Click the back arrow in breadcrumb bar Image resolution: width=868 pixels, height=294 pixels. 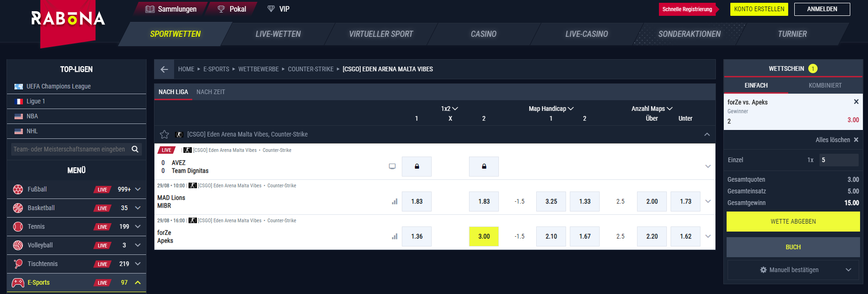(x=164, y=69)
